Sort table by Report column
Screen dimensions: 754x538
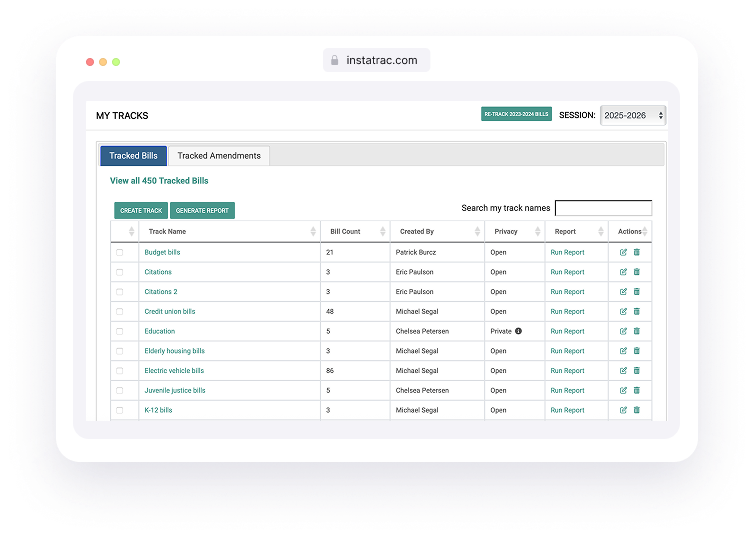click(577, 232)
